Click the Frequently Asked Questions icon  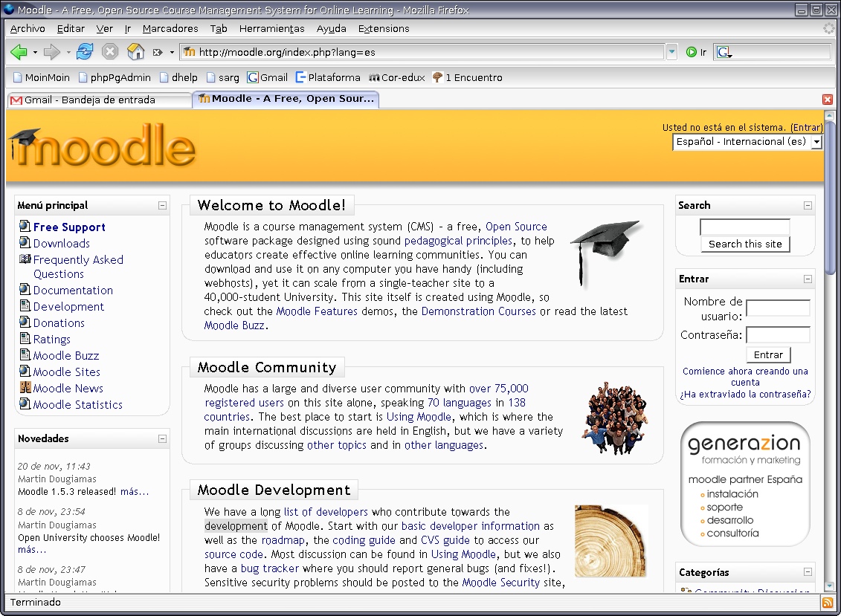[x=25, y=259]
